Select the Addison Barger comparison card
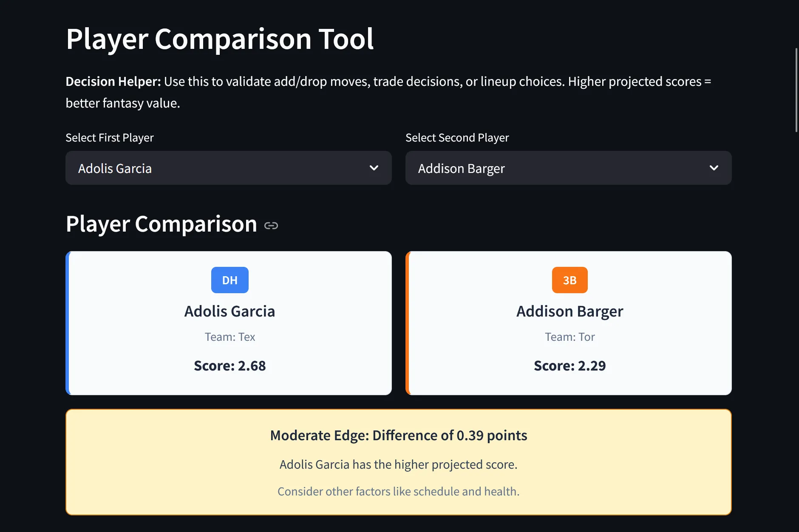This screenshot has height=532, width=799. [569, 323]
